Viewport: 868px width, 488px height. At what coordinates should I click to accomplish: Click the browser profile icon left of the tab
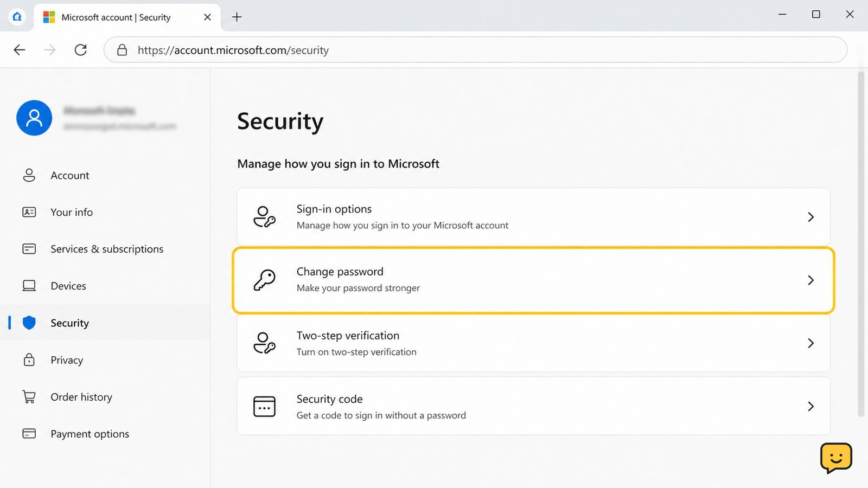point(17,17)
